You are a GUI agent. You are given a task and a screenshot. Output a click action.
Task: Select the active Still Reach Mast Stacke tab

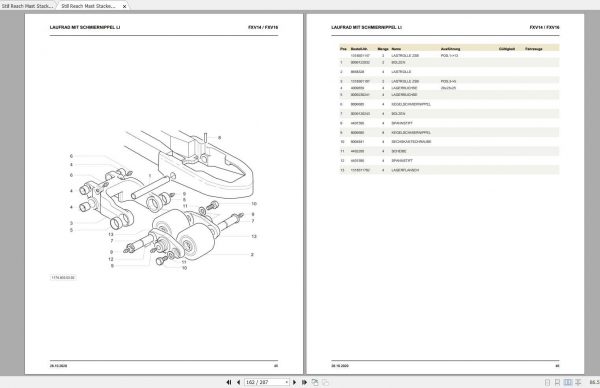coord(89,6)
